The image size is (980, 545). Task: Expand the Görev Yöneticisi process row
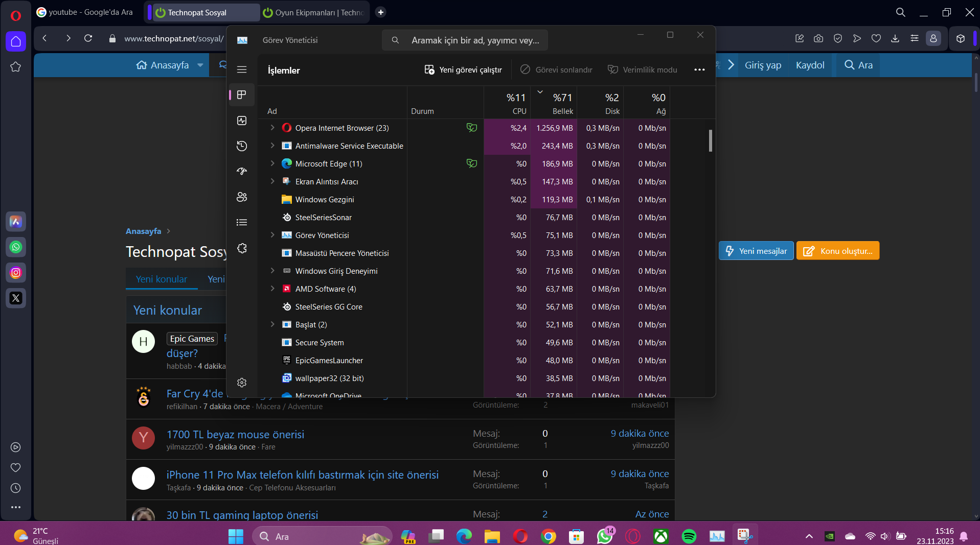pos(272,235)
